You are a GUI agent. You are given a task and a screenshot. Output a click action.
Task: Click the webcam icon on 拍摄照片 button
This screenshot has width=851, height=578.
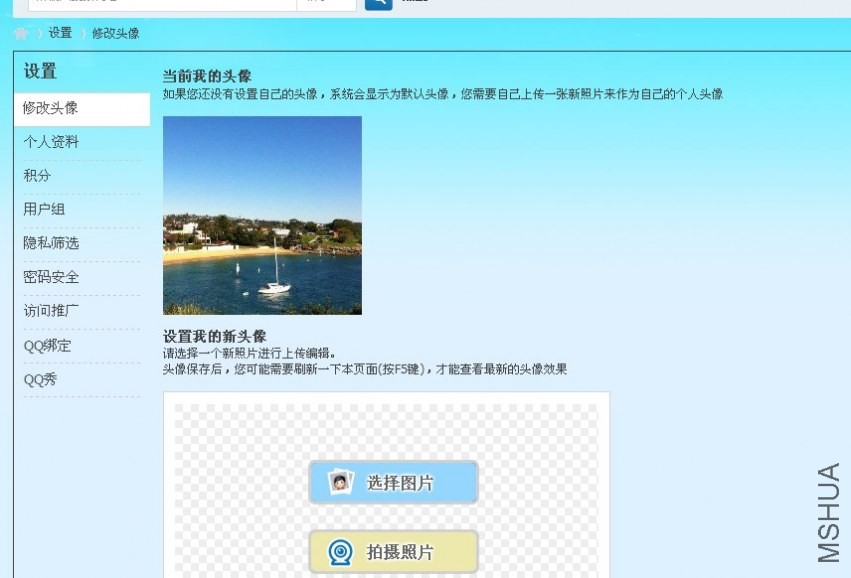[x=338, y=551]
